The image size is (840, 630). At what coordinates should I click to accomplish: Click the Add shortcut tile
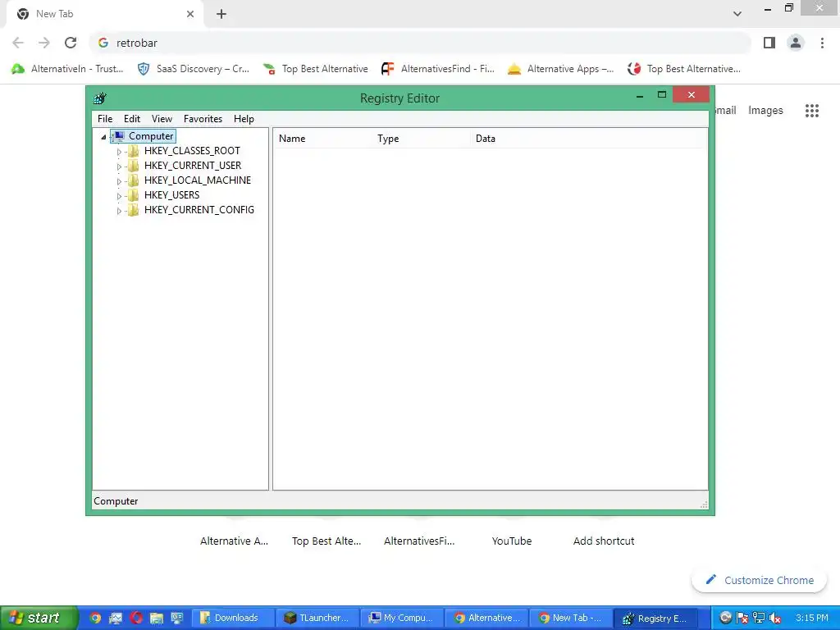(604, 541)
